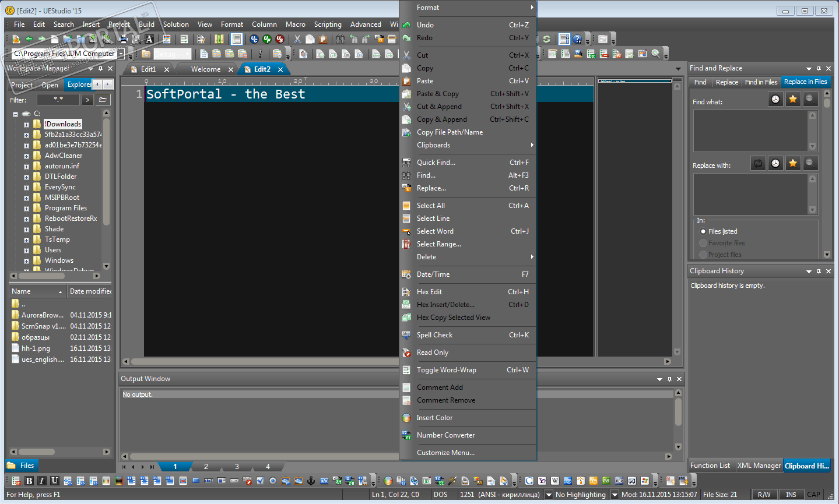
Task: Click the Find what favorites star icon
Action: point(792,100)
